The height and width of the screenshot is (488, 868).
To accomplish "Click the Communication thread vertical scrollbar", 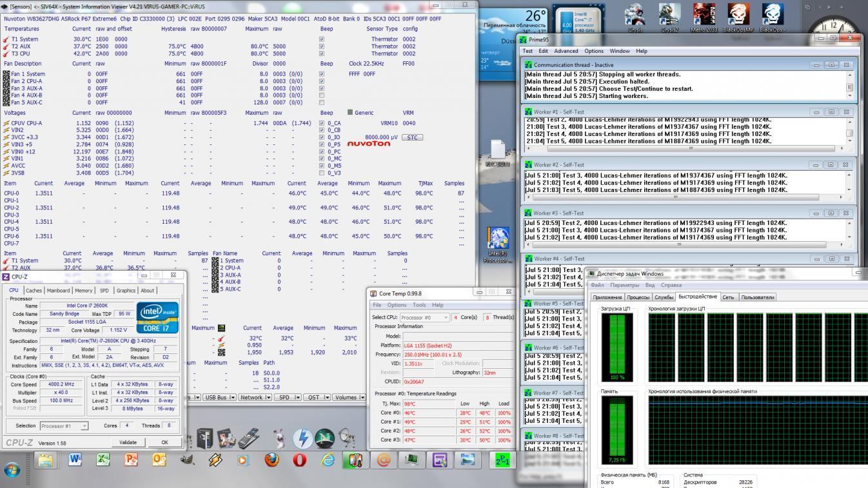I will (849, 85).
